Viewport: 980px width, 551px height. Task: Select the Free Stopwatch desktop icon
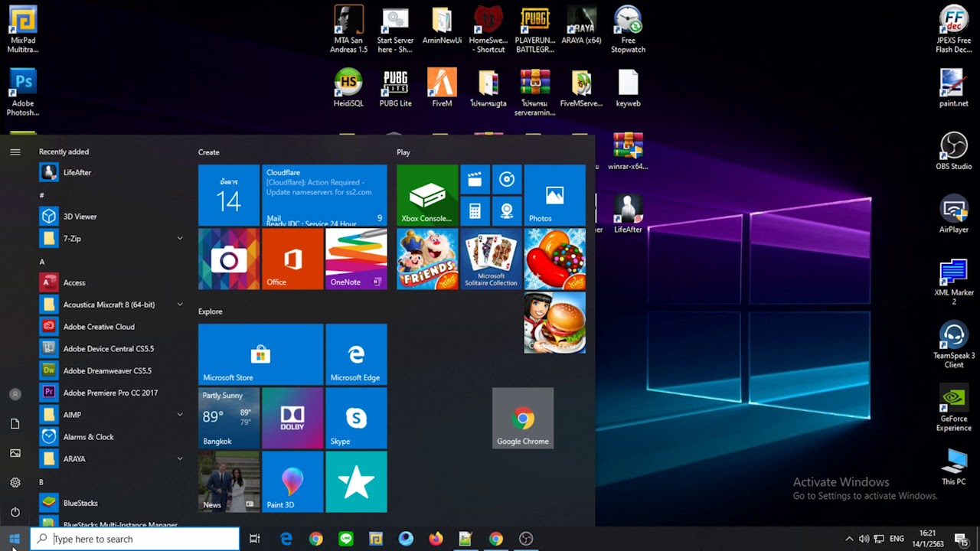click(628, 31)
